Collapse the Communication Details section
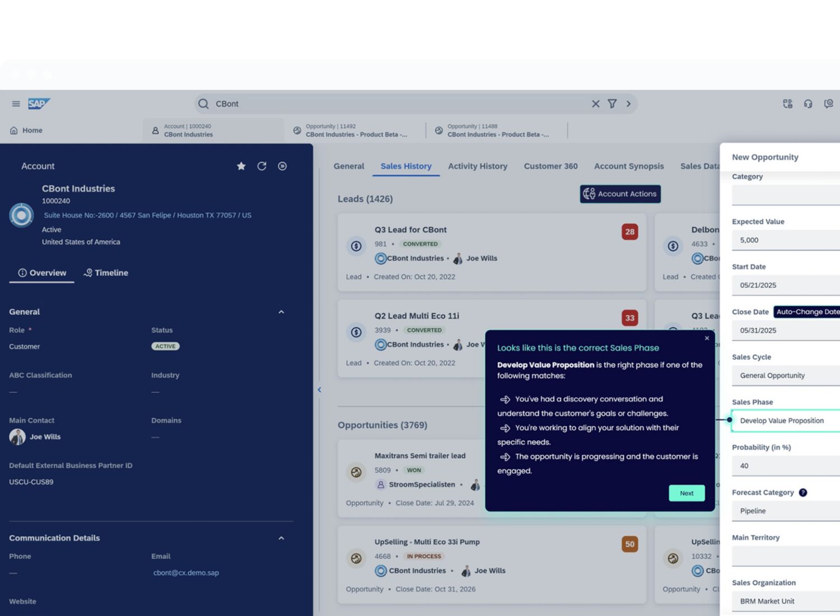The height and width of the screenshot is (616, 840). (x=281, y=538)
